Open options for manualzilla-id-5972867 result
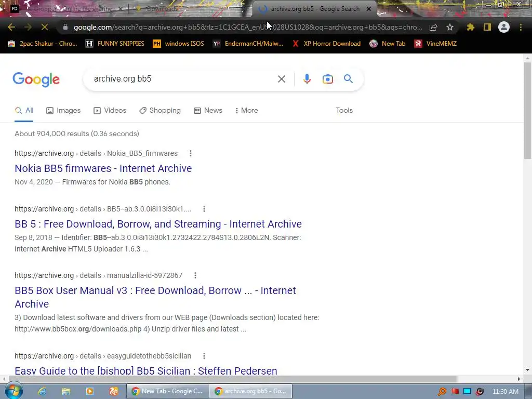This screenshot has width=532, height=399. [x=195, y=275]
